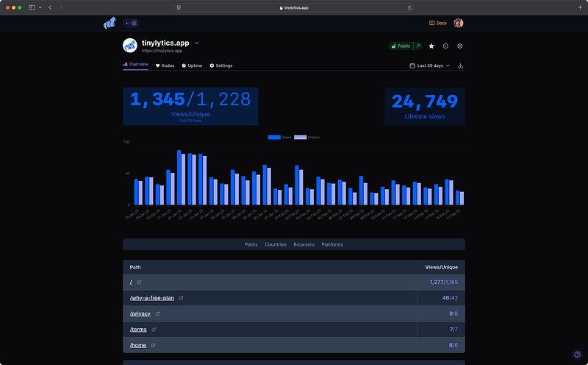The width and height of the screenshot is (588, 365).
Task: Download the analytics export
Action: [x=461, y=65]
